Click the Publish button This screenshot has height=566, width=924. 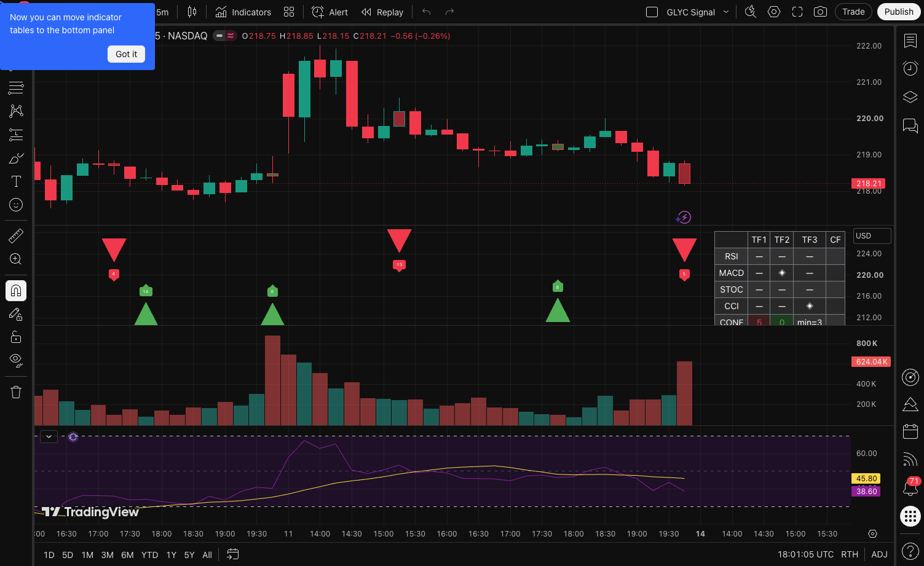[x=899, y=12]
